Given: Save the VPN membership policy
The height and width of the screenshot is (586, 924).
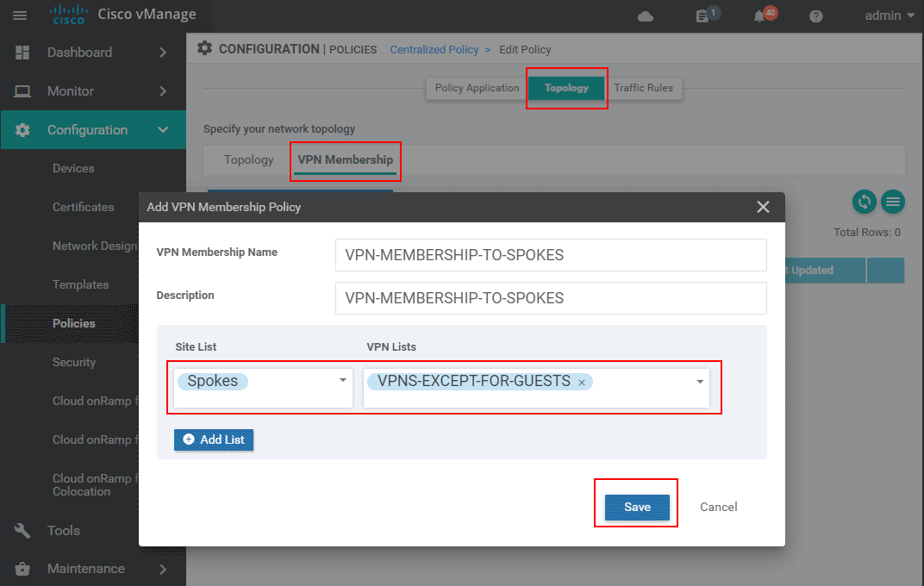Looking at the screenshot, I should click(x=636, y=507).
